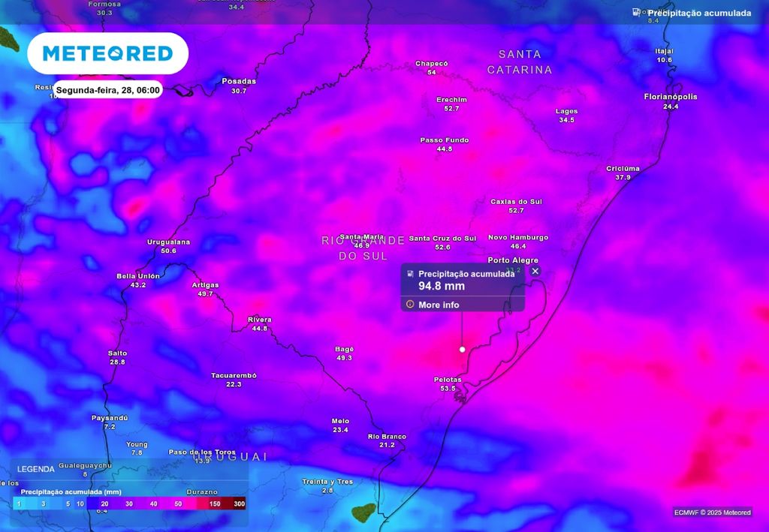Select the Porto Alegre city marker
This screenshot has height=532, width=769.
(x=513, y=260)
